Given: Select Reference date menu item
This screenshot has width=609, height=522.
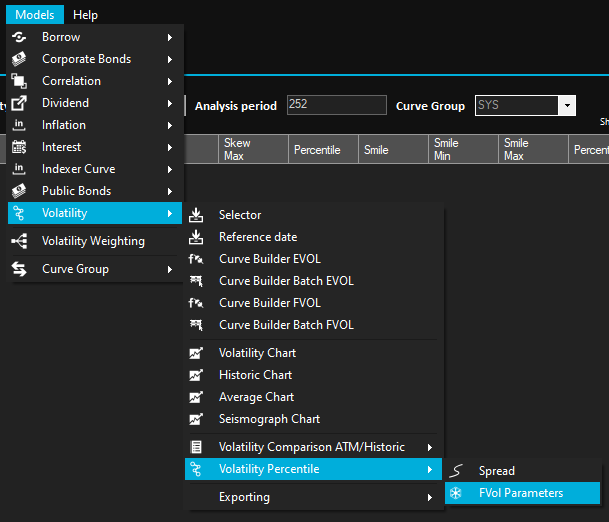Looking at the screenshot, I should pyautogui.click(x=258, y=237).
